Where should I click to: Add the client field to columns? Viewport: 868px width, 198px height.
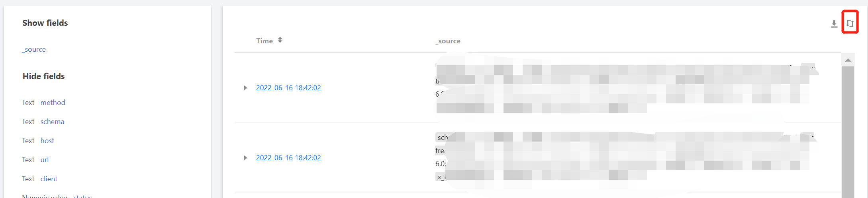49,179
